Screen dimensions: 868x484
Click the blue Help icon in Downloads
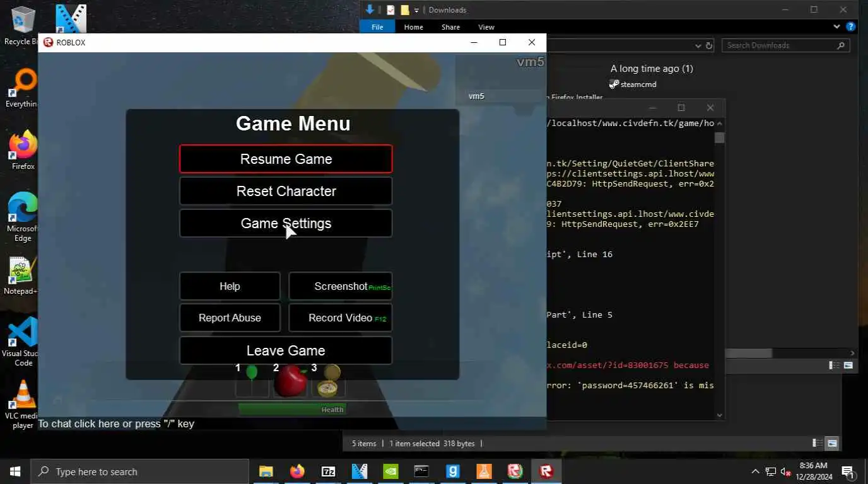tap(850, 26)
